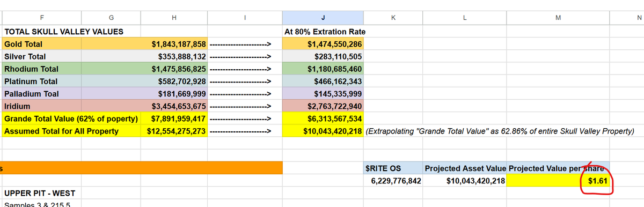Select palladium value $181,669,999

click(x=174, y=93)
